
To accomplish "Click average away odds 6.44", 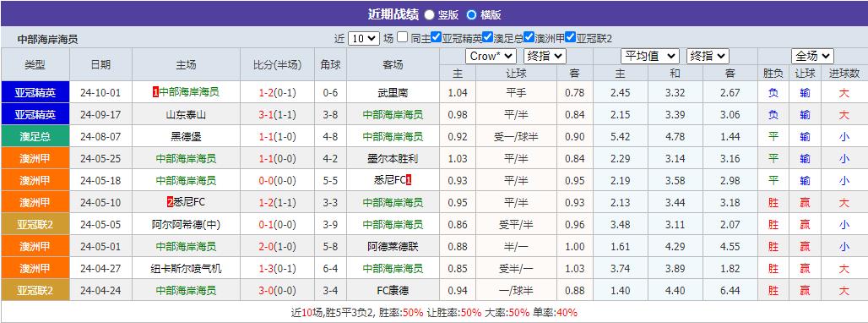I will (730, 290).
